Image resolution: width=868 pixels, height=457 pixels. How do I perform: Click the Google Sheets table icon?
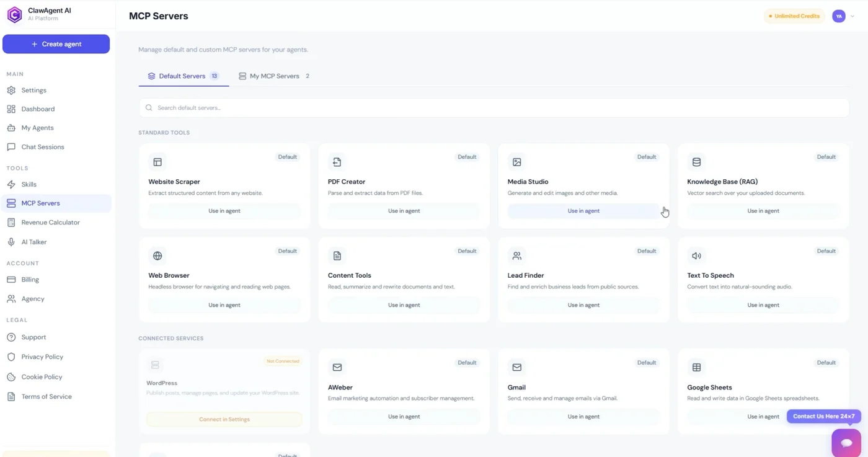pyautogui.click(x=696, y=367)
